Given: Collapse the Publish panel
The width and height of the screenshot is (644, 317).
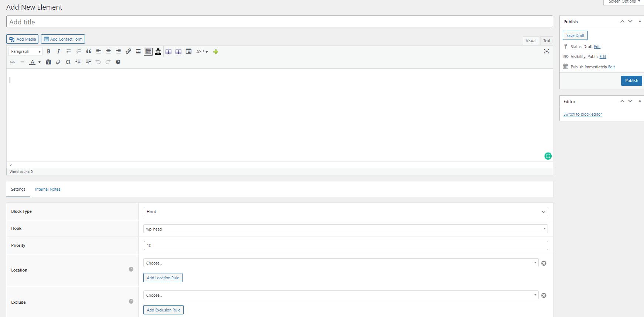Looking at the screenshot, I should pyautogui.click(x=640, y=21).
